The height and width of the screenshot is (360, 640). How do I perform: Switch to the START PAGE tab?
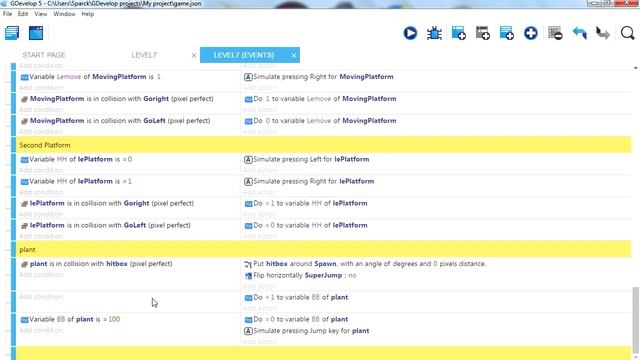pyautogui.click(x=44, y=55)
